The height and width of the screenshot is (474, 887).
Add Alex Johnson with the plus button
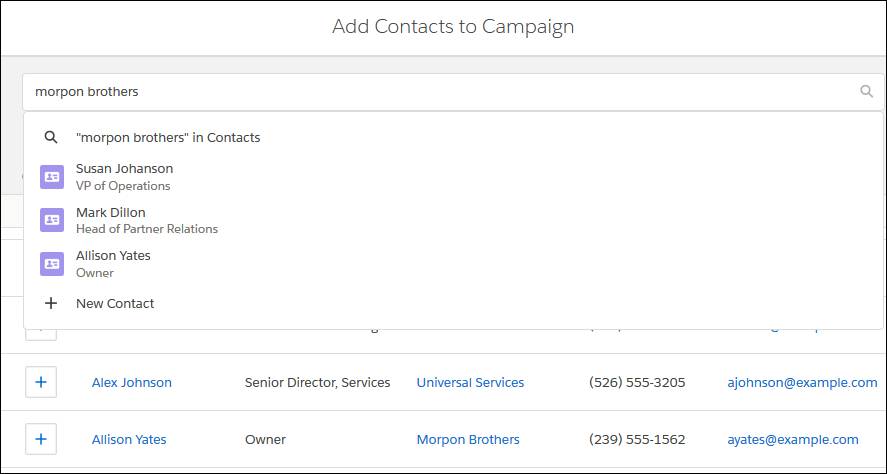[41, 382]
